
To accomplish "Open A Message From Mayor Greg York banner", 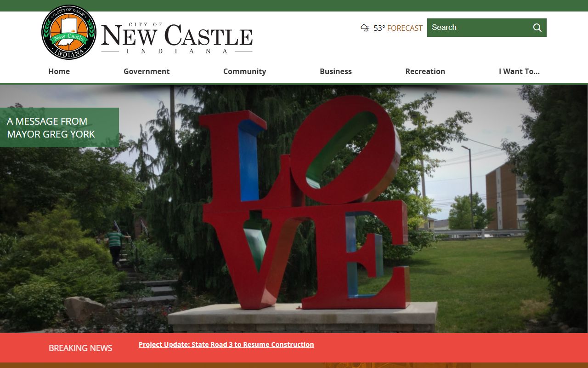I will pos(59,127).
